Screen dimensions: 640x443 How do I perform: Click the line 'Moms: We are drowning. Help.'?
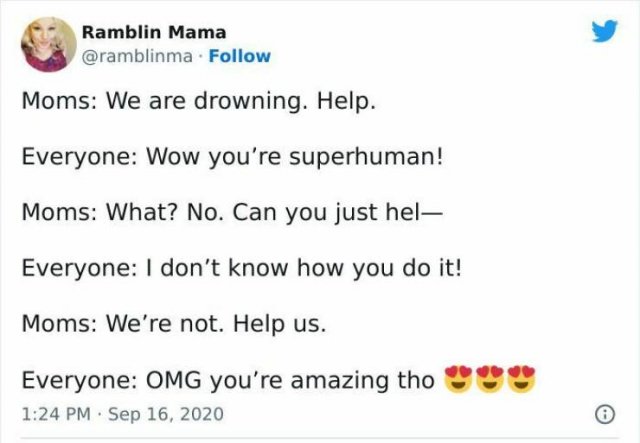pos(198,101)
